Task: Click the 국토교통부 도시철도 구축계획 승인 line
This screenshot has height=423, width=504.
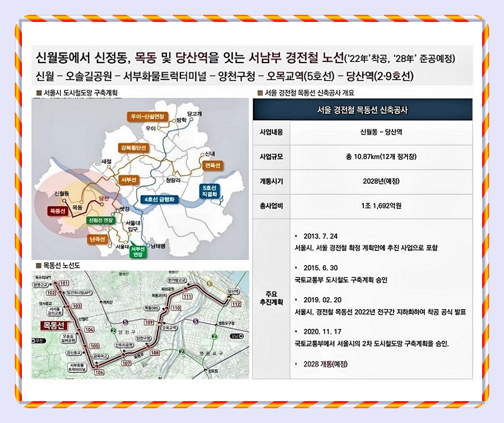Action: pyautogui.click(x=341, y=280)
